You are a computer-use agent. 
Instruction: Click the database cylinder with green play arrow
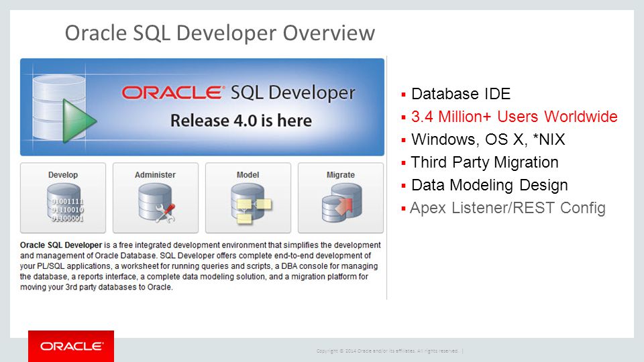click(64, 109)
